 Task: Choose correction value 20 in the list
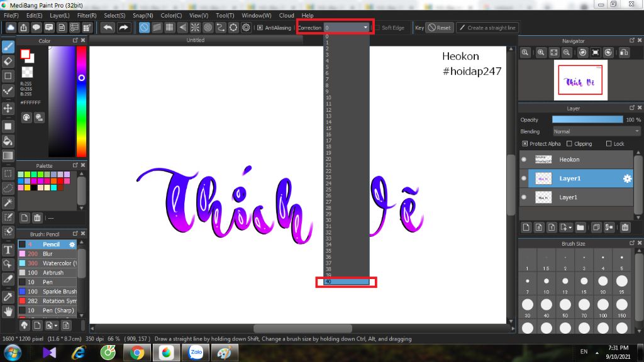point(347,159)
